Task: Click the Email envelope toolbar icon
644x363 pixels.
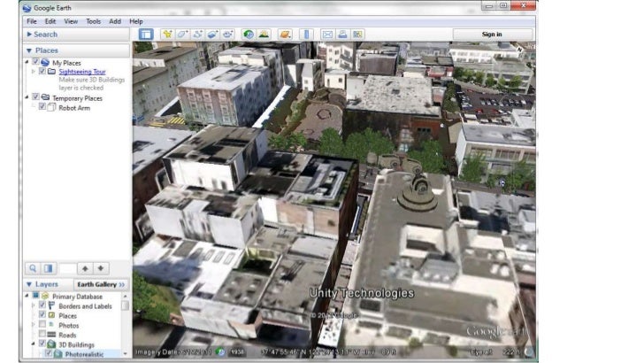Action: pyautogui.click(x=327, y=35)
